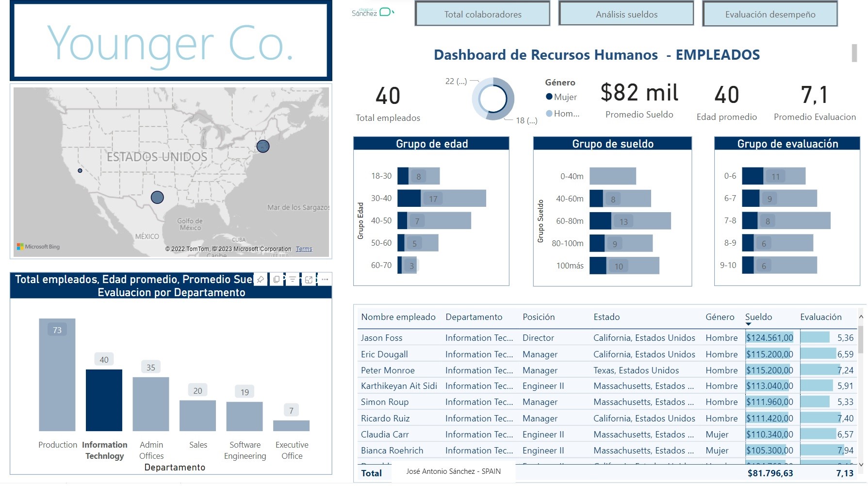
Task: Open the Total colaboradores page
Action: point(483,15)
